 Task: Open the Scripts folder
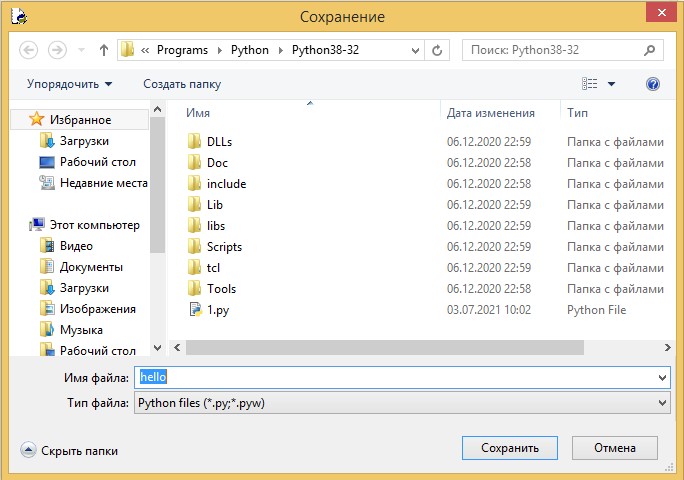click(224, 247)
